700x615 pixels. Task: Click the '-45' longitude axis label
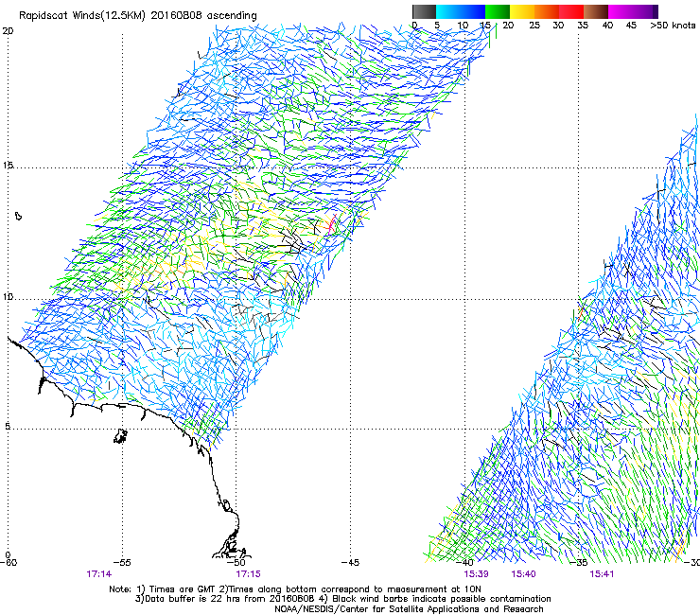(350, 563)
